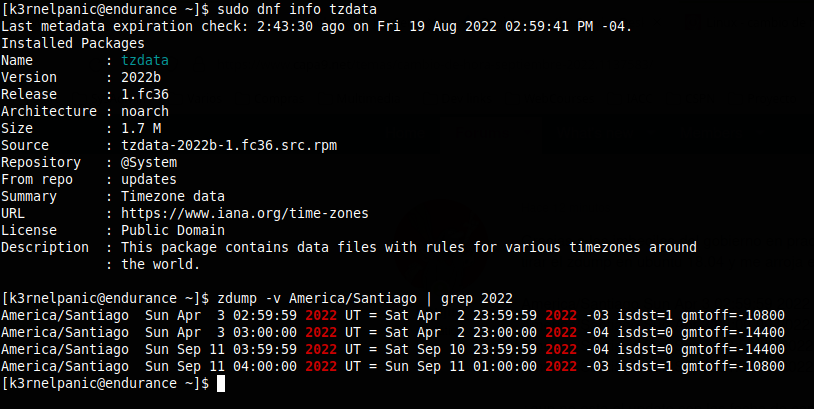Click the green tzdata package name
This screenshot has height=409, width=814.
[145, 60]
